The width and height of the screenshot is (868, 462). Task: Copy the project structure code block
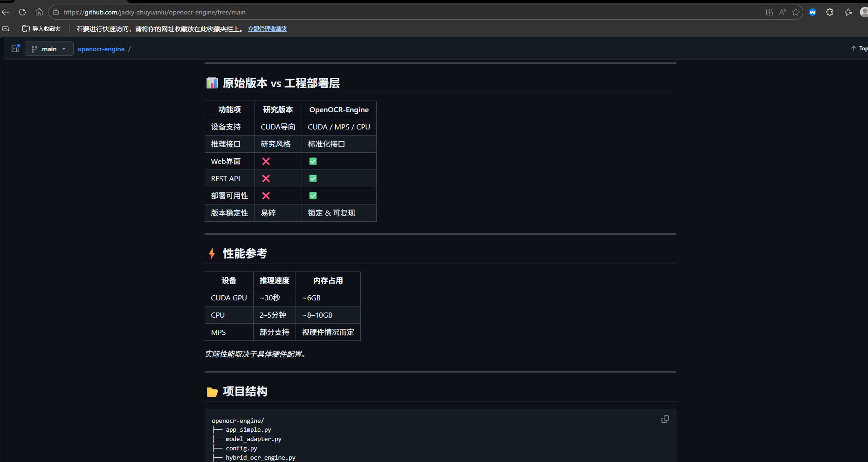(x=665, y=419)
